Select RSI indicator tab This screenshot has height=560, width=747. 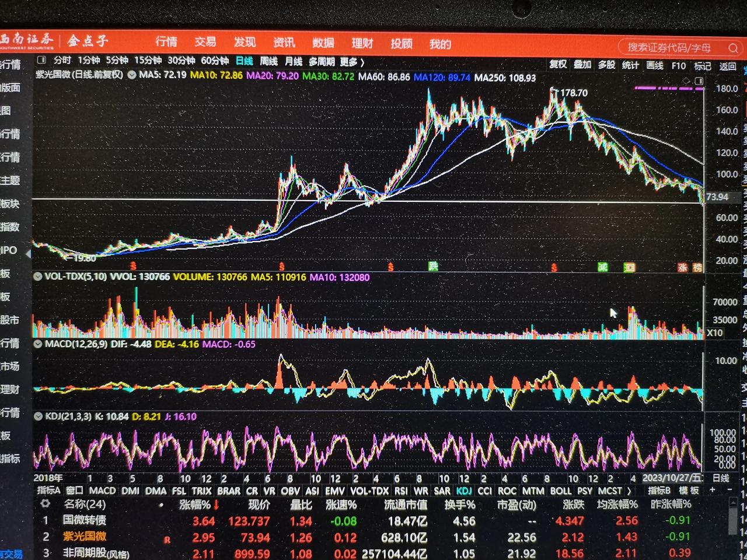point(401,491)
